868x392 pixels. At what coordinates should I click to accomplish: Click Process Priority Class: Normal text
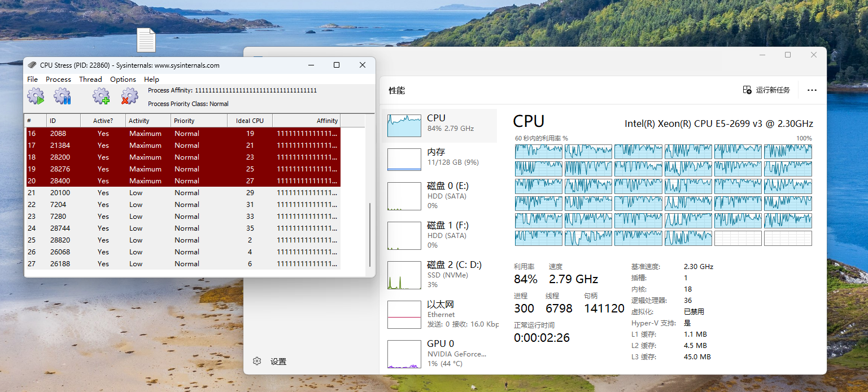coord(188,104)
